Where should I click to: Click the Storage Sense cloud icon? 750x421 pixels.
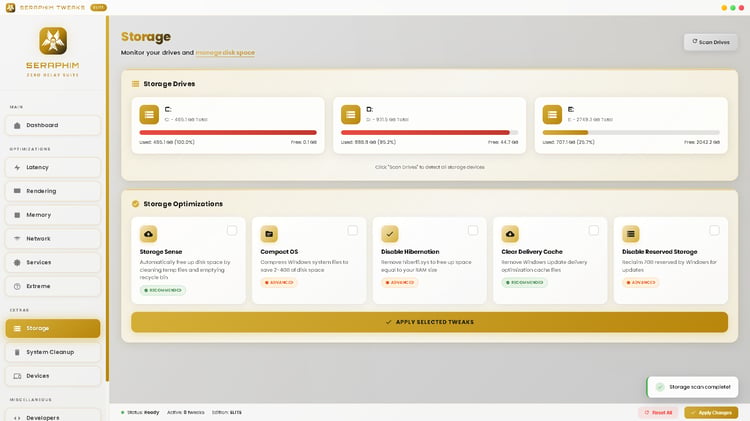(x=148, y=234)
